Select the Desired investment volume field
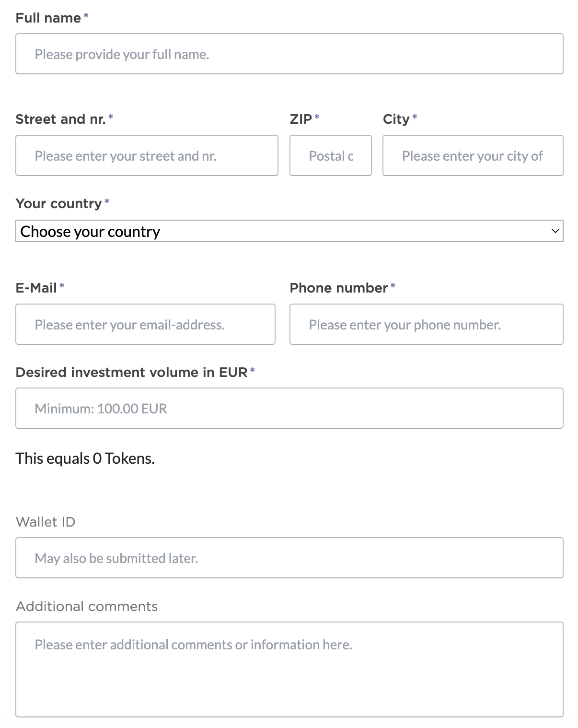The width and height of the screenshot is (578, 728). (289, 408)
